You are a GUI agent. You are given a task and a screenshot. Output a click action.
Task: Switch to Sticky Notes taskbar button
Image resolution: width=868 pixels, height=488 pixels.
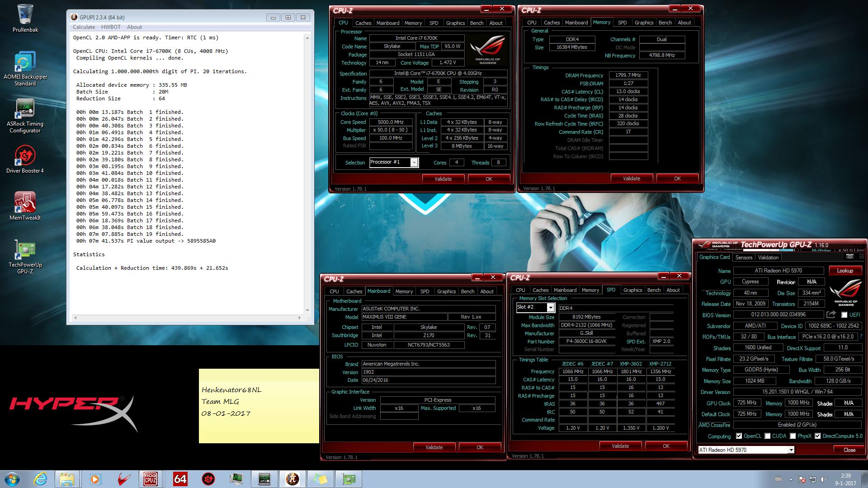320,479
